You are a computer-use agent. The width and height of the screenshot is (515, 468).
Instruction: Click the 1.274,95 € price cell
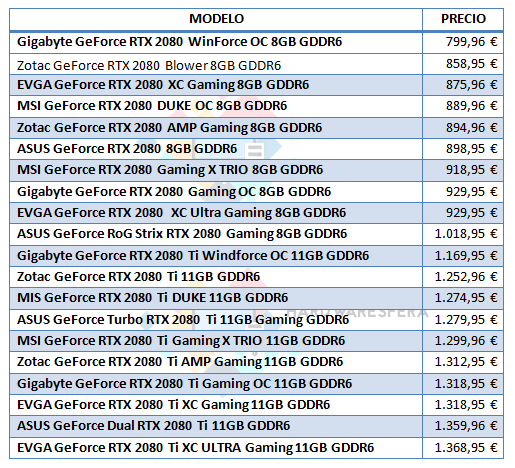(x=463, y=298)
